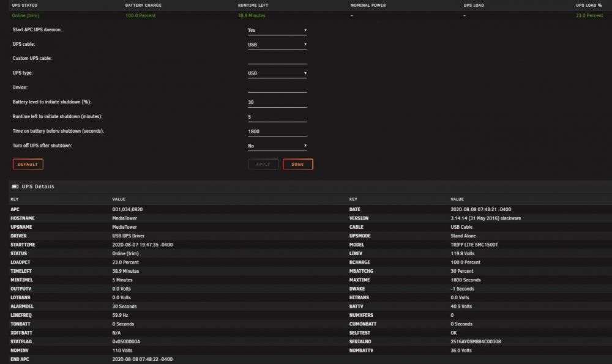Click the 23.0 Percent UPS load value at the top

[589, 16]
